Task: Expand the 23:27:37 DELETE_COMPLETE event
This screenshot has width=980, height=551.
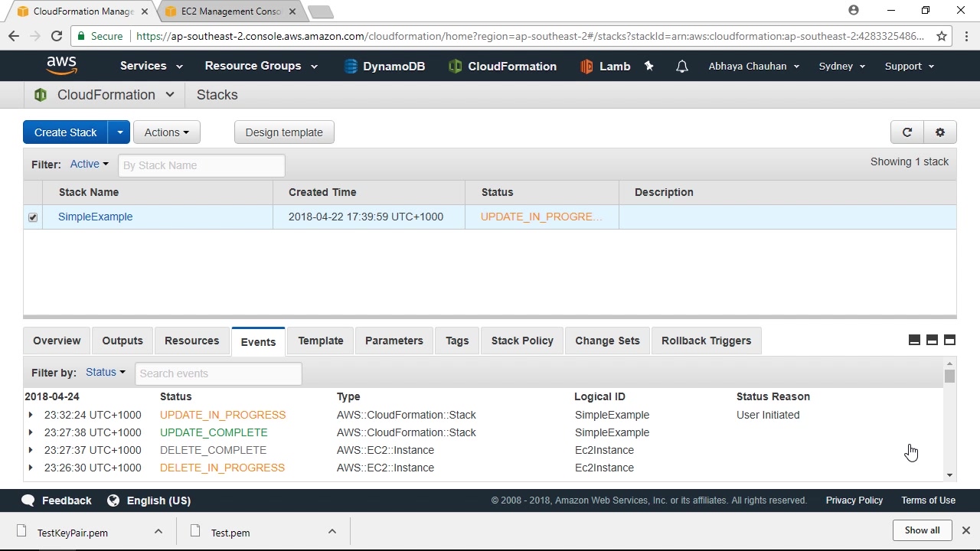Action: point(31,450)
